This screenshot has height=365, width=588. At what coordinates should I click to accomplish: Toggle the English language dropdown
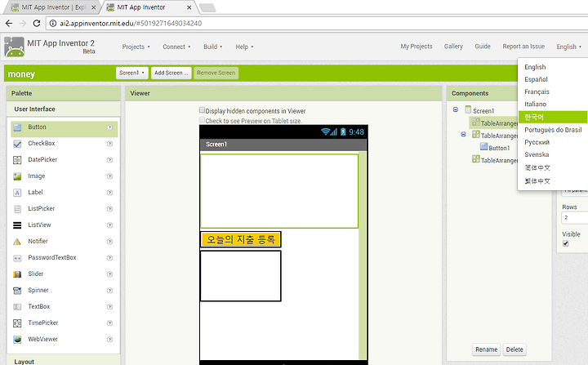pyautogui.click(x=568, y=47)
